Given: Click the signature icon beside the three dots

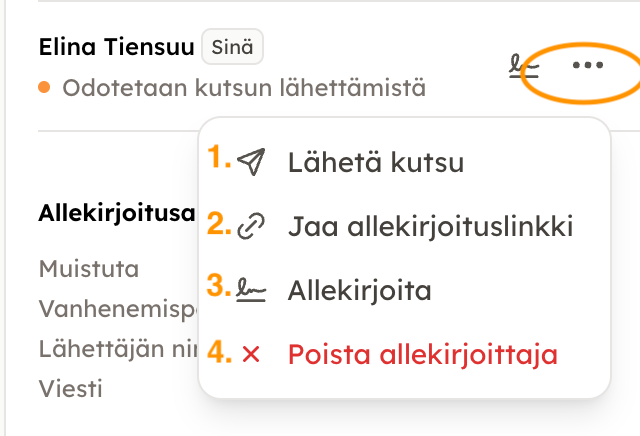Looking at the screenshot, I should tap(524, 67).
